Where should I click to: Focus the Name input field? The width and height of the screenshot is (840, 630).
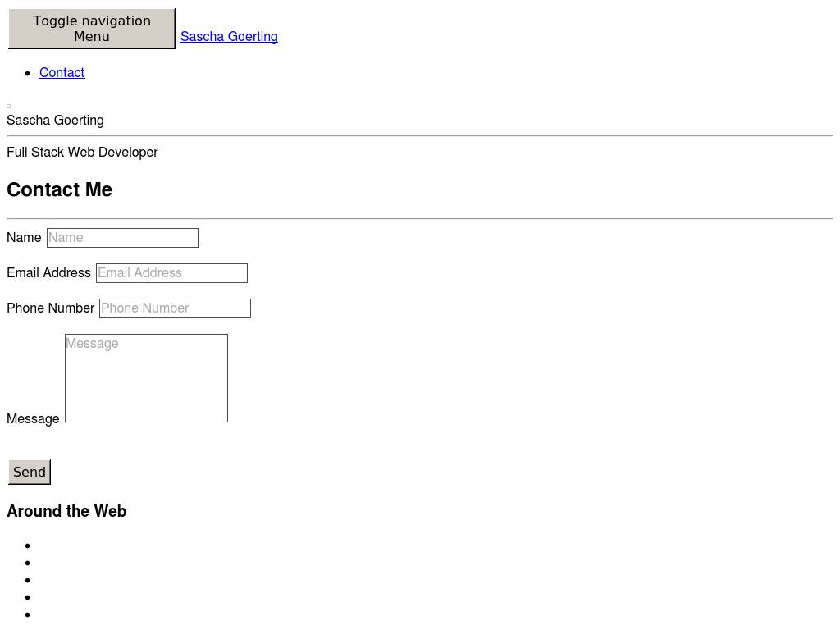click(x=123, y=238)
